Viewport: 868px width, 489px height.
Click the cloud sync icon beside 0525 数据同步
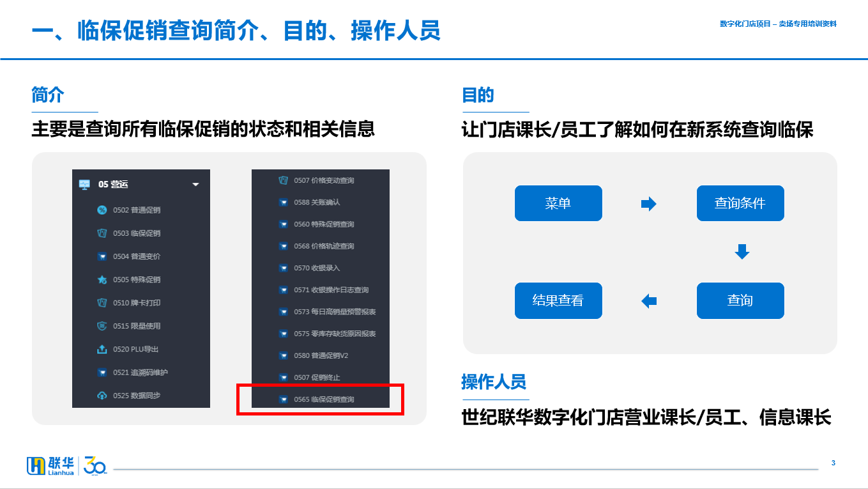(102, 396)
